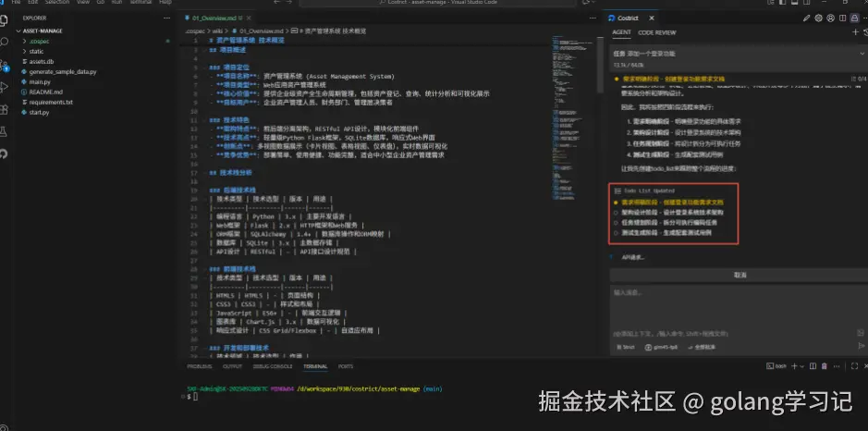Switch to the PORTS panel tab
Viewport: 868px width, 431px height.
coord(346,366)
